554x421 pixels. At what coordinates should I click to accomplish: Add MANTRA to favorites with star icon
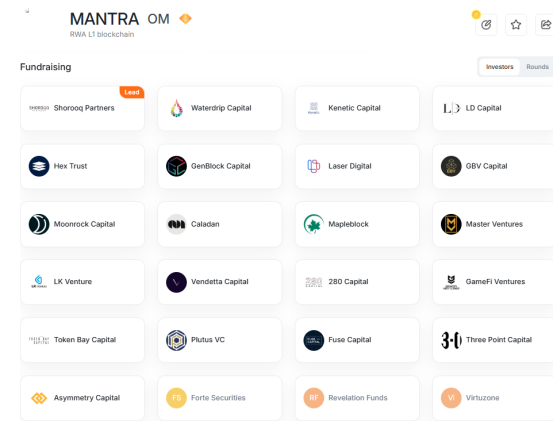click(516, 25)
